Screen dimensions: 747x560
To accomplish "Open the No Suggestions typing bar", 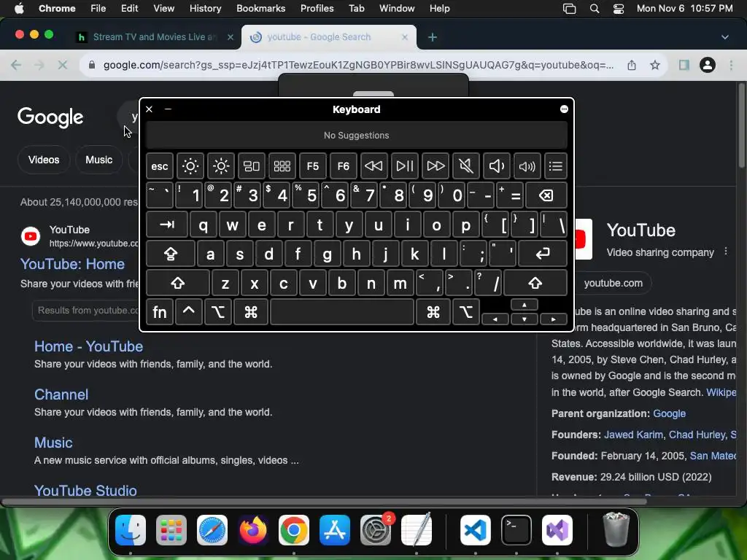I will (356, 135).
